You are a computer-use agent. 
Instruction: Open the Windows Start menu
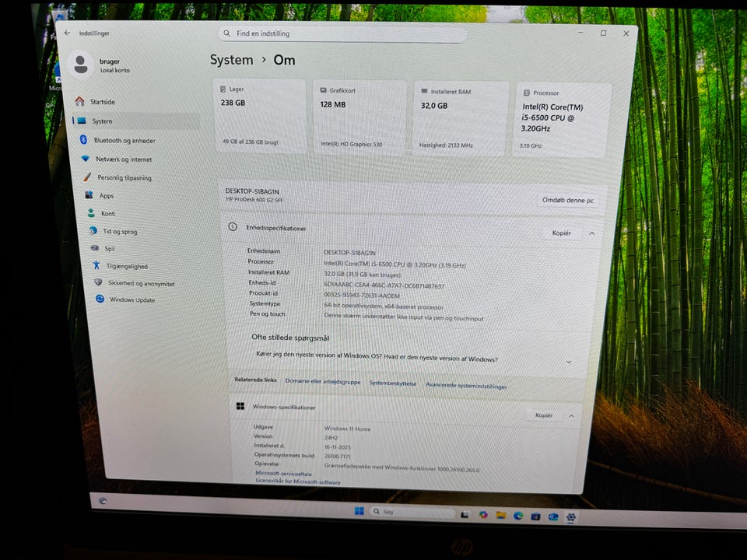click(x=359, y=511)
